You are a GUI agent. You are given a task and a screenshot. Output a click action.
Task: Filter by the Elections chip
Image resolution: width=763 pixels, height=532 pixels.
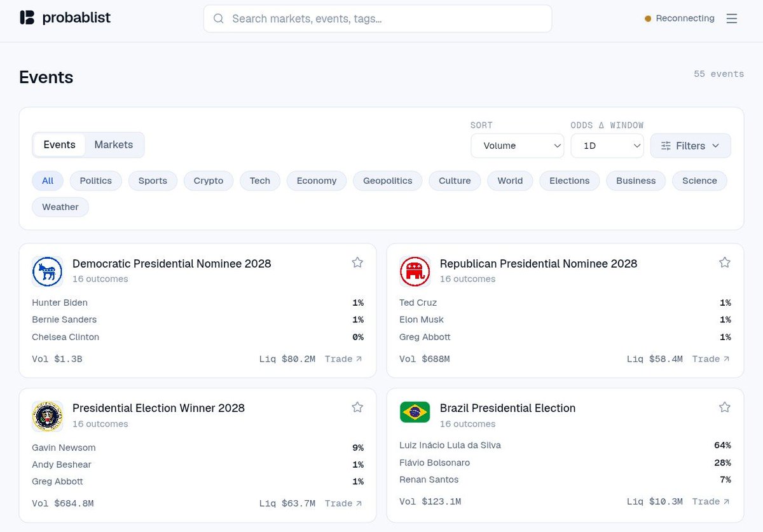(570, 181)
